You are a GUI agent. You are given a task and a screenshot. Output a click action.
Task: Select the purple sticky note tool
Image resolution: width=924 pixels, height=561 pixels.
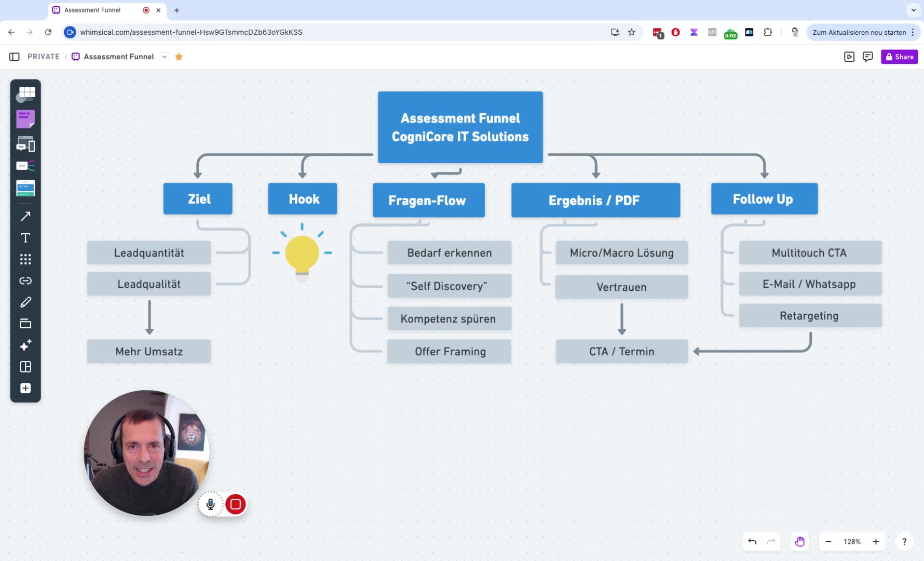coord(25,119)
